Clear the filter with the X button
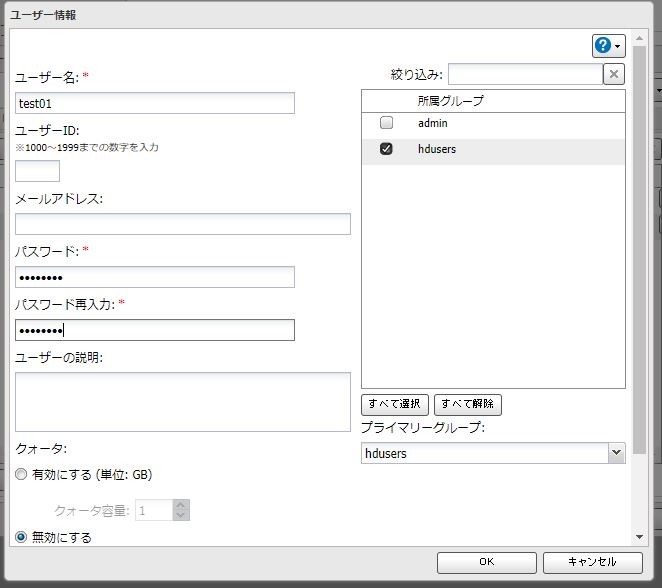Screen dimensions: 662x588 point(614,74)
